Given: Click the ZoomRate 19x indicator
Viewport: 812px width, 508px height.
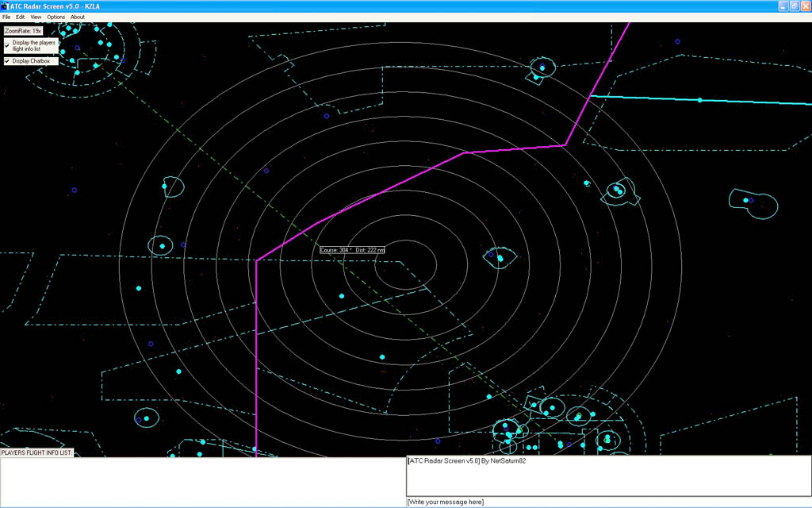Looking at the screenshot, I should point(23,31).
